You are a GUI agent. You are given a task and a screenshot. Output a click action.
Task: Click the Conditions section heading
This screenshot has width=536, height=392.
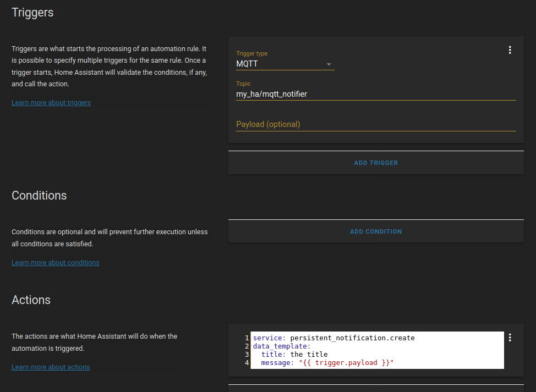coord(39,196)
